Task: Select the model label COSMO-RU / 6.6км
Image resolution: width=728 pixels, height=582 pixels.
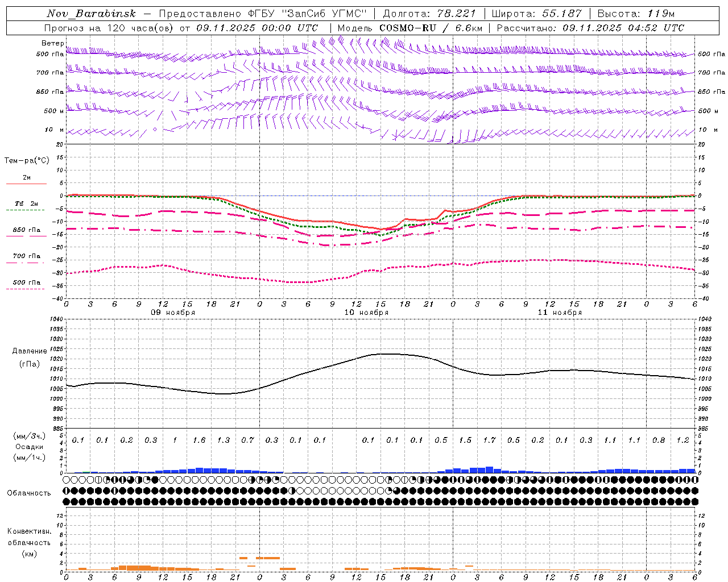Action: click(x=432, y=28)
